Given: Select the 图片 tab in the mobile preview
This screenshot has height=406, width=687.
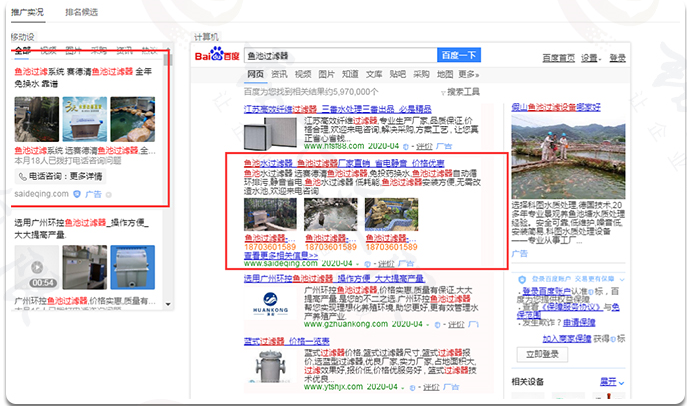Looking at the screenshot, I should [73, 50].
